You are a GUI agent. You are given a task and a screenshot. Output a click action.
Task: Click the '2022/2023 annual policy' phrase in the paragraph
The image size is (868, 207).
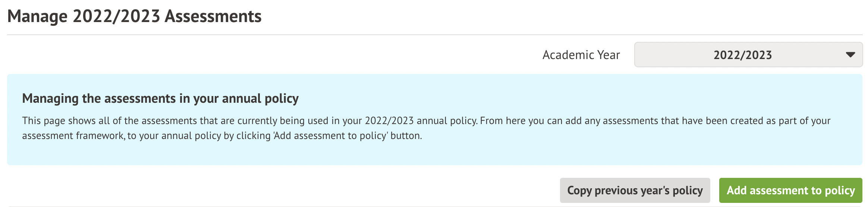point(421,121)
